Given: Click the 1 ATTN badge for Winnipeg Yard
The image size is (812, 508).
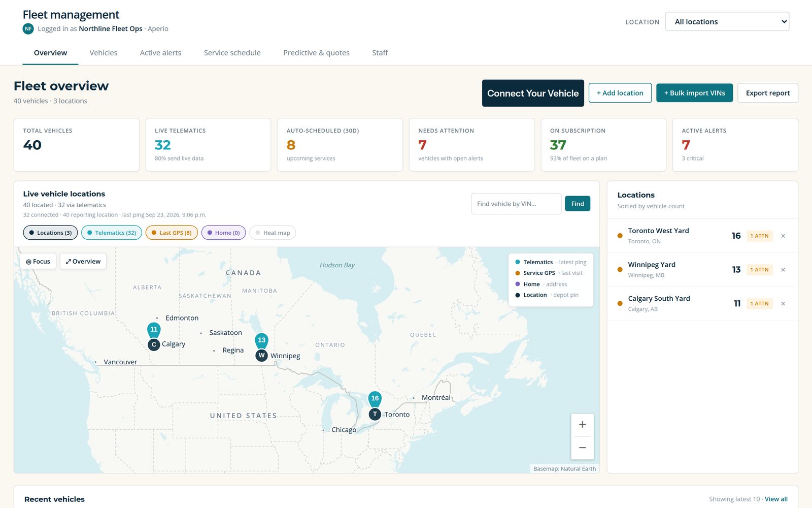Looking at the screenshot, I should 760,270.
